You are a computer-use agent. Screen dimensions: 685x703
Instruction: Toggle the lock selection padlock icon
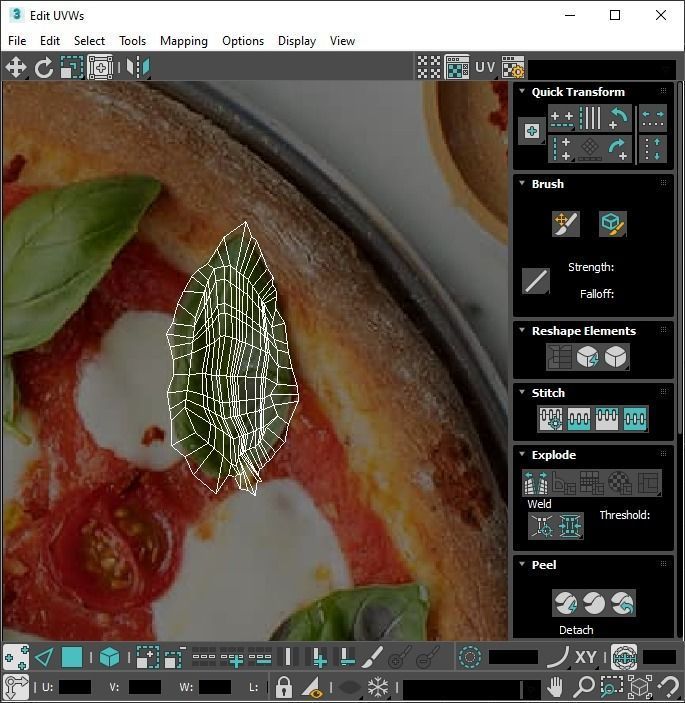[283, 686]
